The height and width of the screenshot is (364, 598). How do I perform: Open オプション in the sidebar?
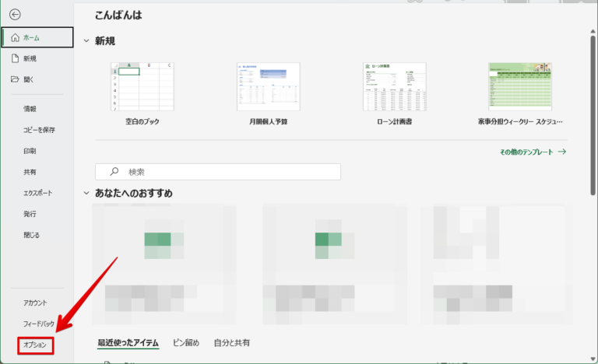point(35,345)
